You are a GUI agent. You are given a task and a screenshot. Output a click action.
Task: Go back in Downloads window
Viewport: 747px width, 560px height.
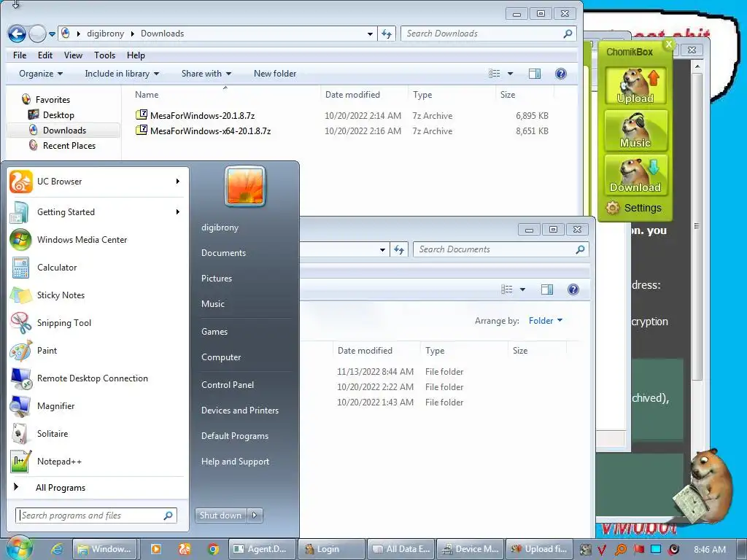click(x=18, y=34)
